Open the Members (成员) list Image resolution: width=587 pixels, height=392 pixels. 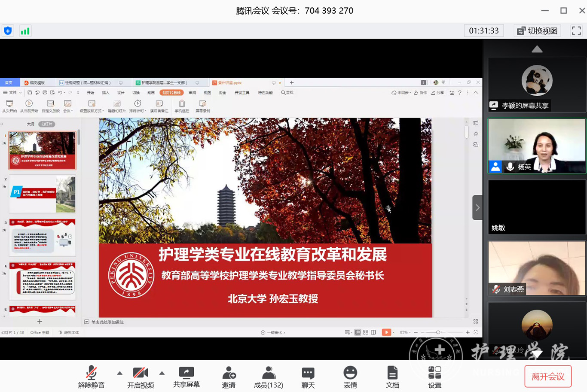tap(268, 377)
